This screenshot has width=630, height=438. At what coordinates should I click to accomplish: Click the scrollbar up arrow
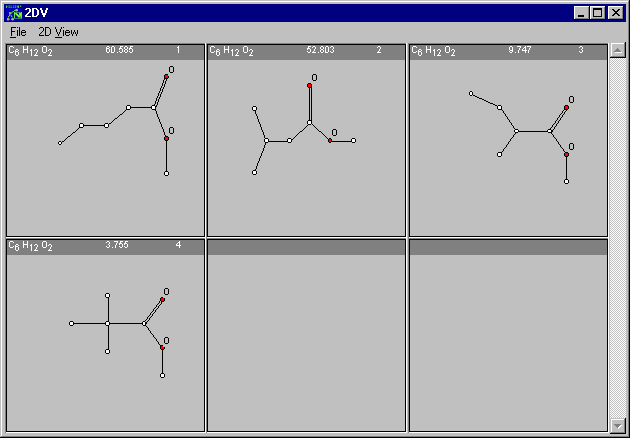click(618, 51)
